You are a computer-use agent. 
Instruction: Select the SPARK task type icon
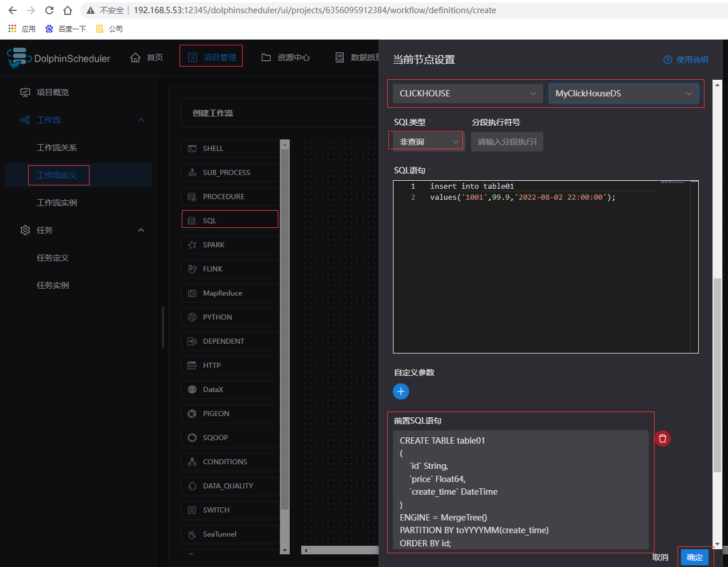click(x=192, y=245)
